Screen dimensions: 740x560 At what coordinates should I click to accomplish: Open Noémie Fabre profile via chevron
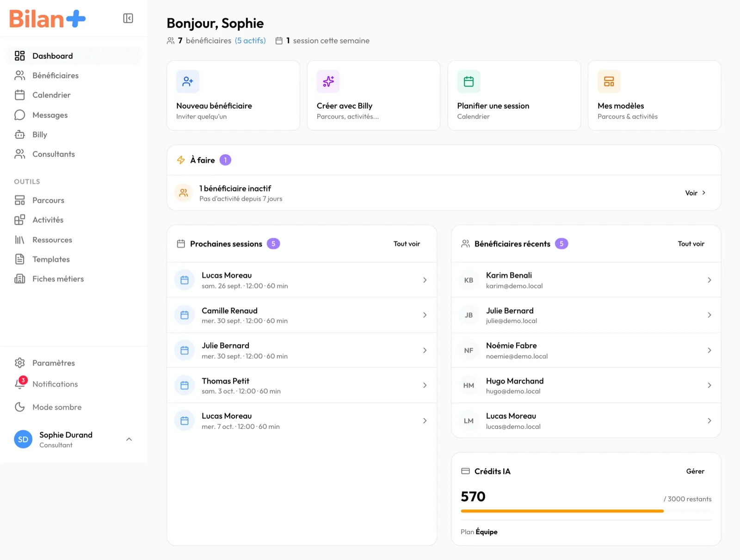[x=709, y=351]
